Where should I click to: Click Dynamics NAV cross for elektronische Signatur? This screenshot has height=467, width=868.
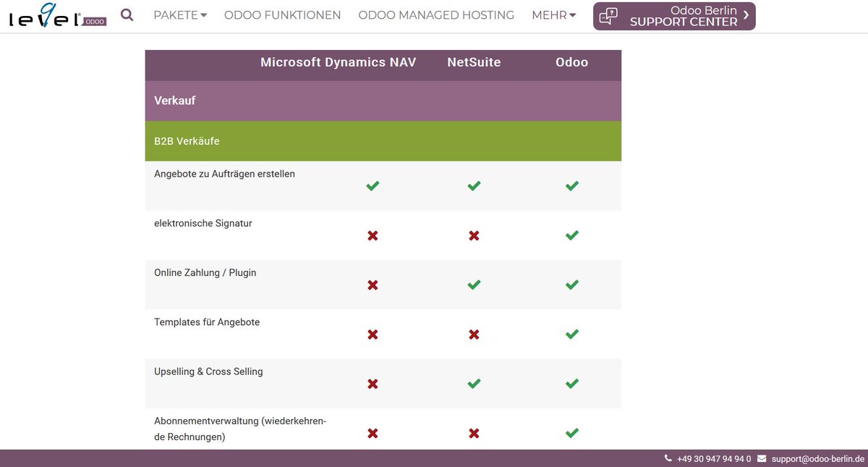(x=373, y=235)
